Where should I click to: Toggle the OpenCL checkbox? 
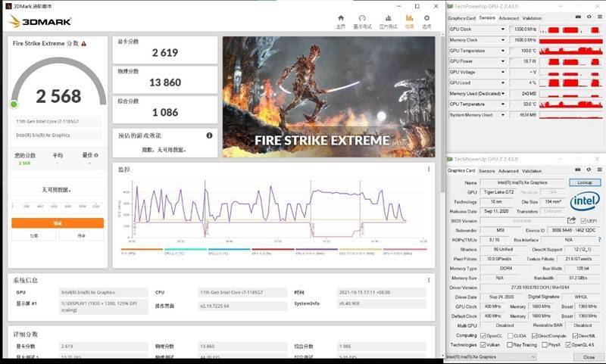pyautogui.click(x=483, y=336)
